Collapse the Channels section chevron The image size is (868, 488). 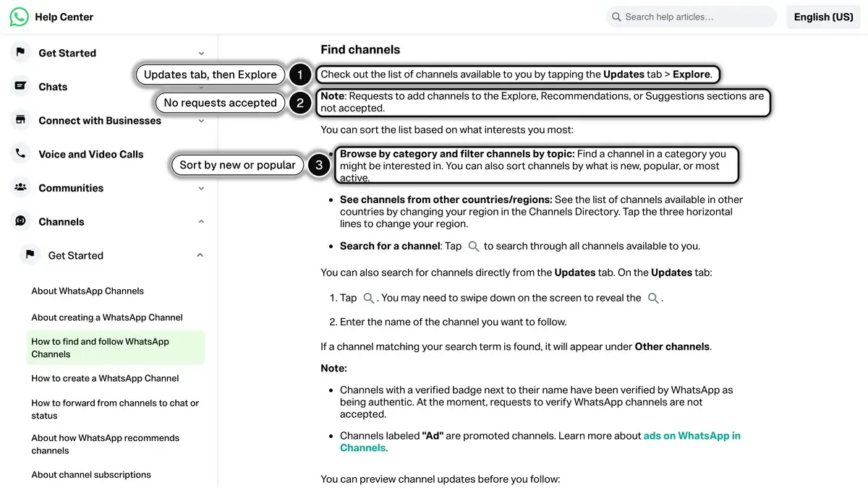tap(201, 221)
